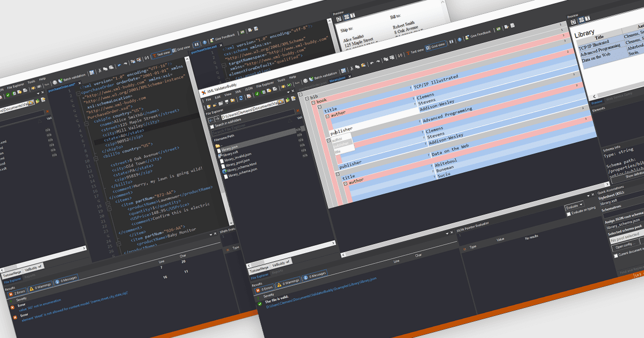Viewport: 644px width, 338px height.
Task: Toggle Evaluate on typing checkbox
Action: click(x=569, y=214)
